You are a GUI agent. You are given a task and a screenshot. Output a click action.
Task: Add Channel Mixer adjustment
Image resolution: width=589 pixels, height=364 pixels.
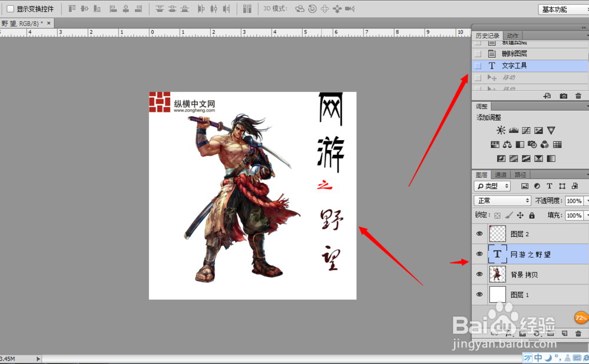545,145
